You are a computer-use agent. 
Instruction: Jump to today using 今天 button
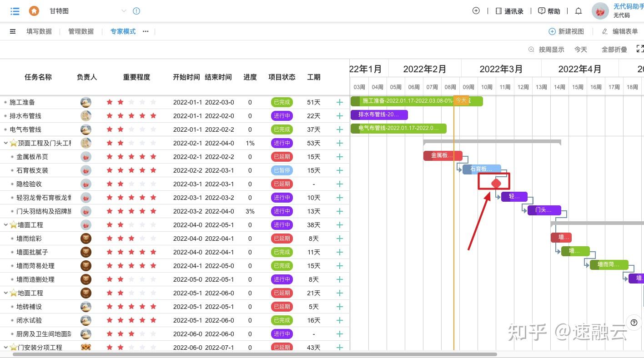coord(581,49)
